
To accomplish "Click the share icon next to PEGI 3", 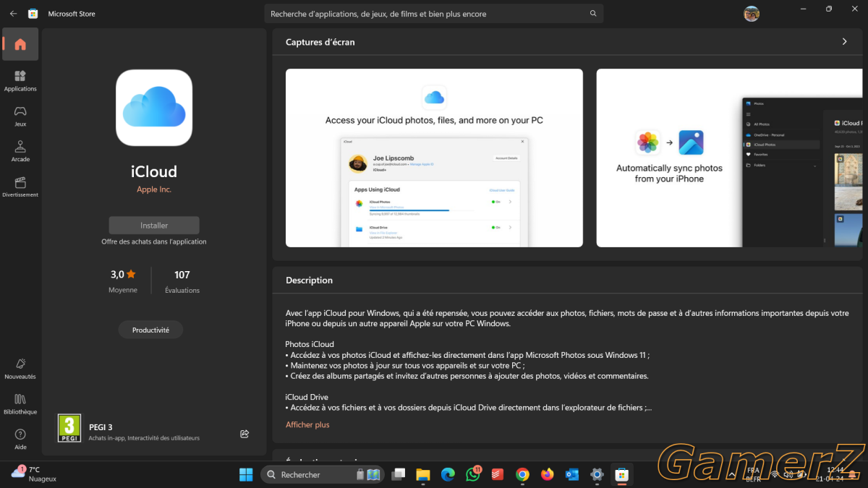I will coord(244,434).
